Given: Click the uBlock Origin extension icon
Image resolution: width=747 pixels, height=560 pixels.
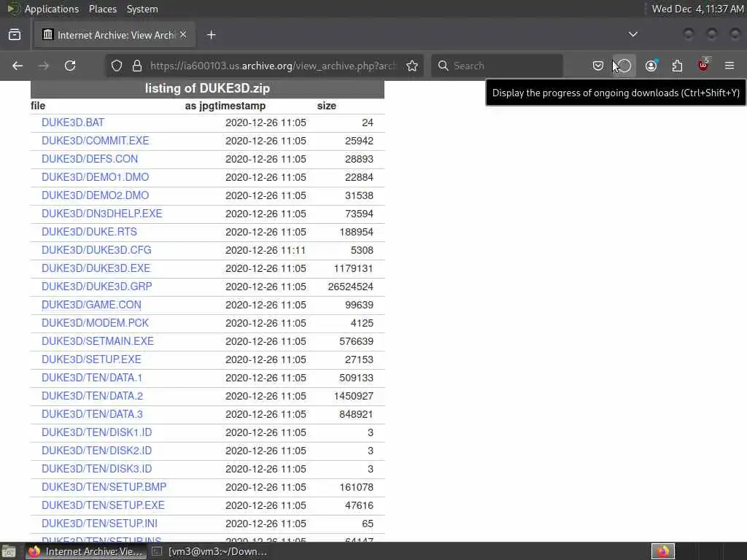Looking at the screenshot, I should [x=704, y=64].
